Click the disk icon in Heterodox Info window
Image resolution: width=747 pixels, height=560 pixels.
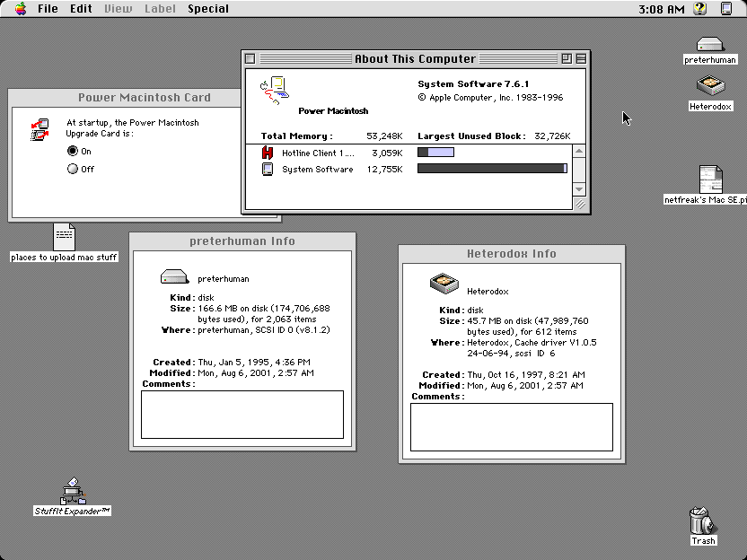(444, 284)
